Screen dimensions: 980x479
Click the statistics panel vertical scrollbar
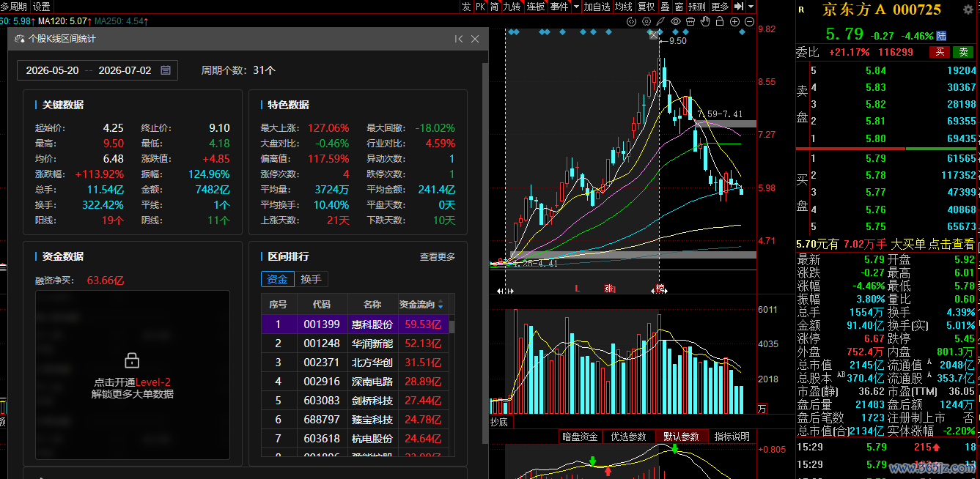point(485,253)
